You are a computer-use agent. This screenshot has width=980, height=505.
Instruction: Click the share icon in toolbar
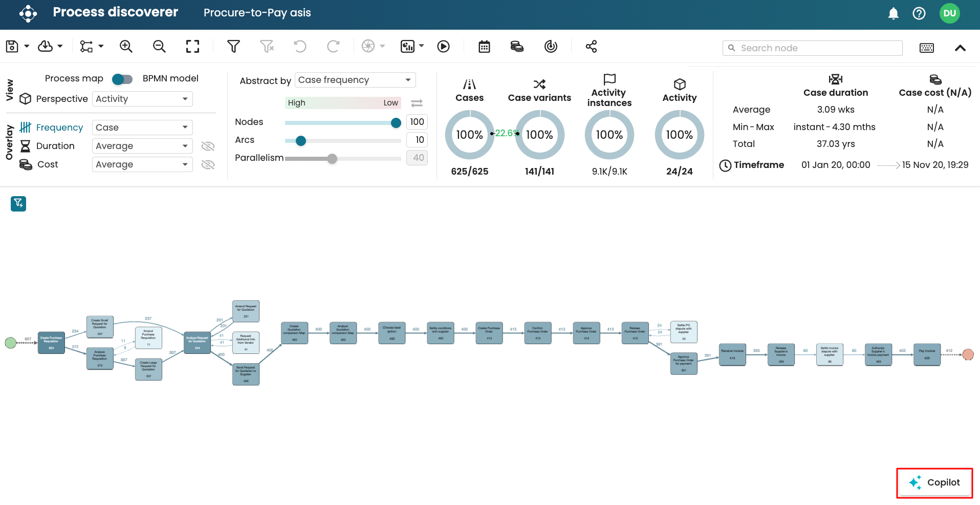coord(591,47)
